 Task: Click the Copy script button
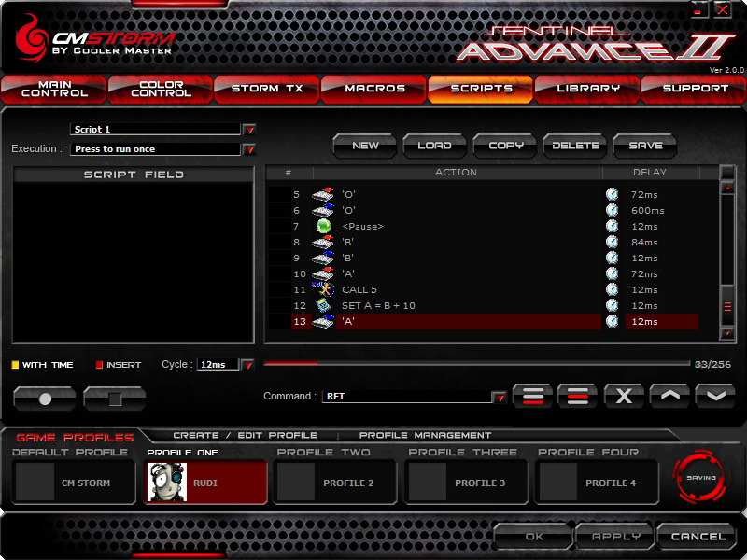[505, 146]
